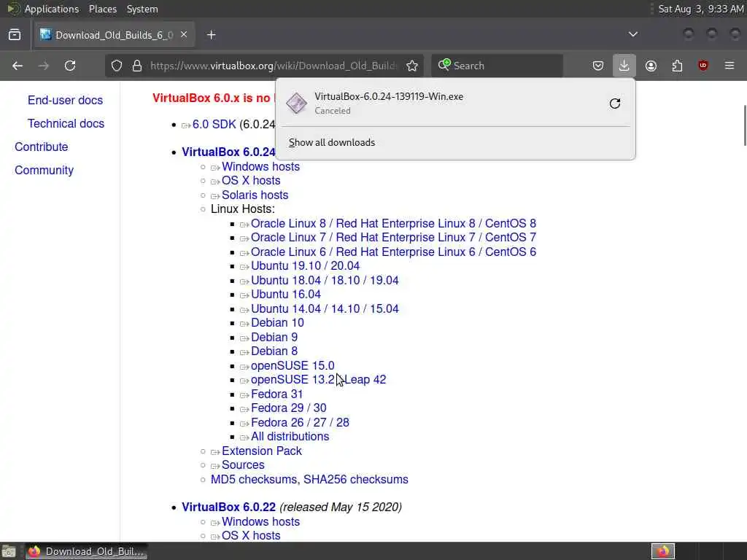This screenshot has height=560, width=747.
Task: Click Show all downloads
Action: coord(332,142)
